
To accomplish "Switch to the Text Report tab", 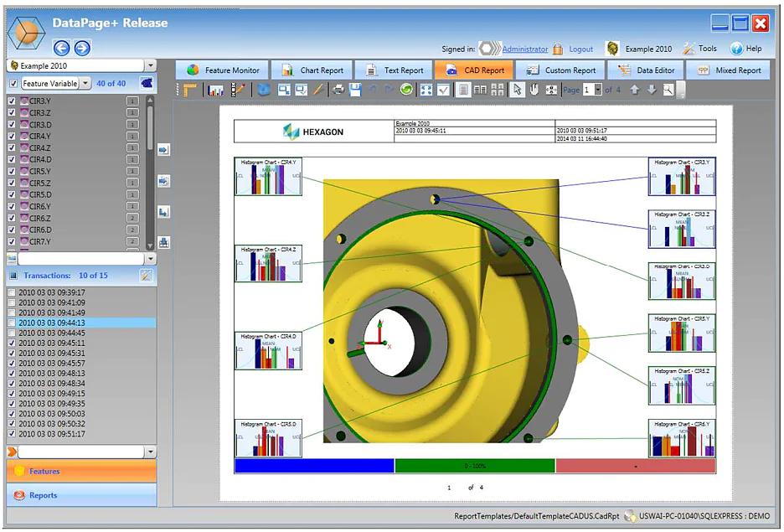I will pyautogui.click(x=395, y=70).
